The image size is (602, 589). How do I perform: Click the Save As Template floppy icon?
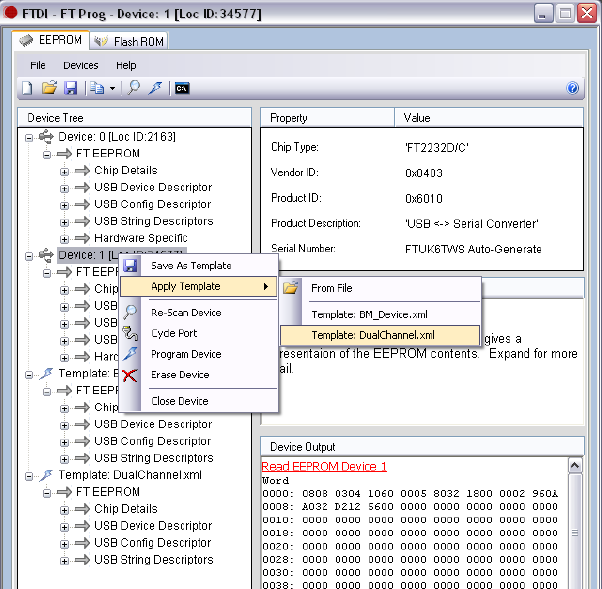tap(130, 265)
